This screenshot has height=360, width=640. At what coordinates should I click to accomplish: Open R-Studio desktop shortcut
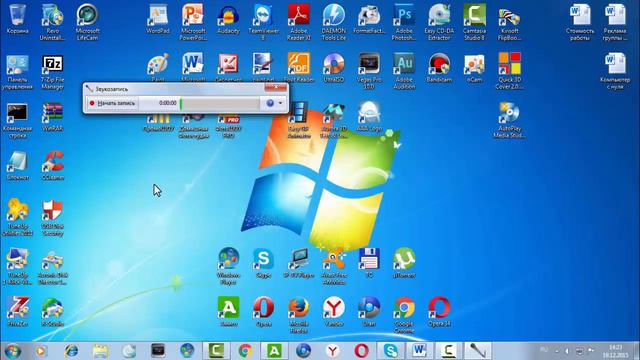pos(52,312)
